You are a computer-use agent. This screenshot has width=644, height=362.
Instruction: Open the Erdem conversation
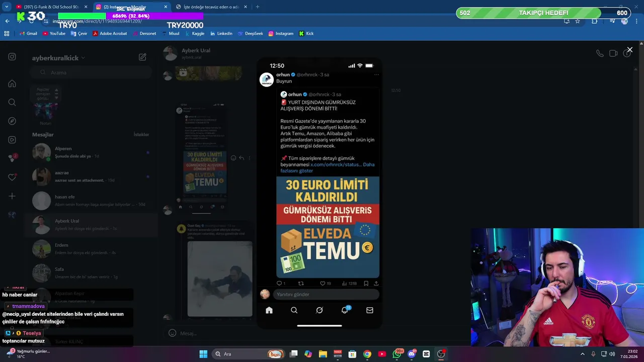pos(91,249)
